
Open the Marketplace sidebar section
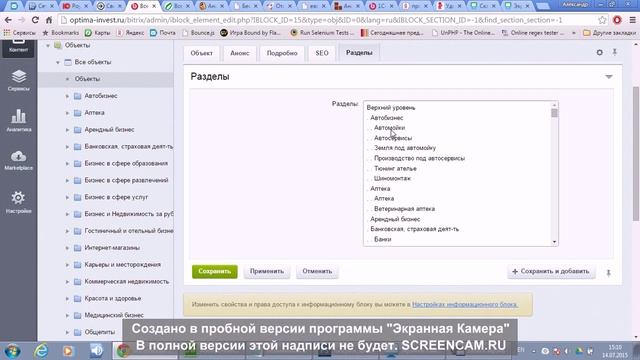[18, 160]
